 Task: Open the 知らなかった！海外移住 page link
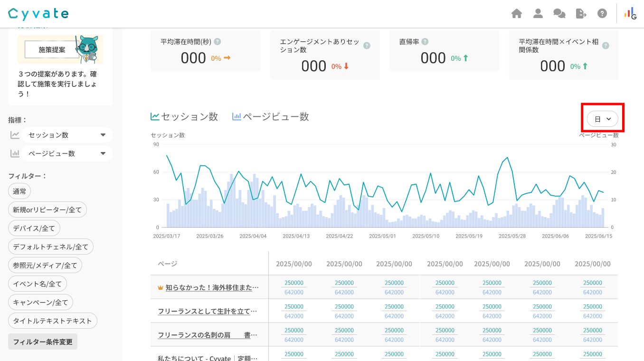[212, 287]
